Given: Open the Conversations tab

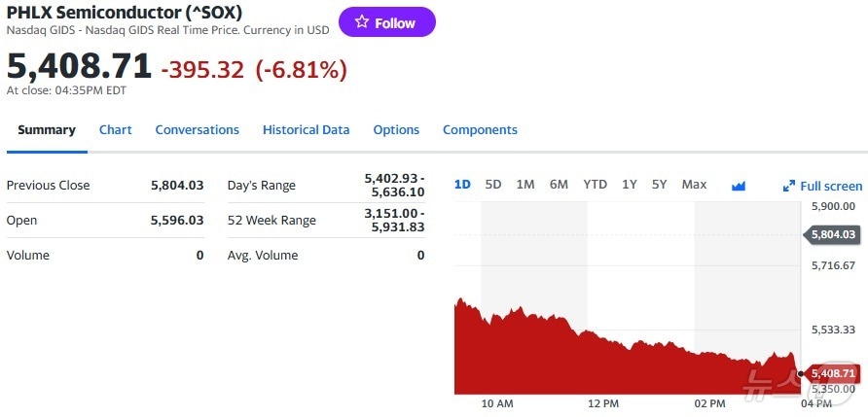Looking at the screenshot, I should point(197,129).
